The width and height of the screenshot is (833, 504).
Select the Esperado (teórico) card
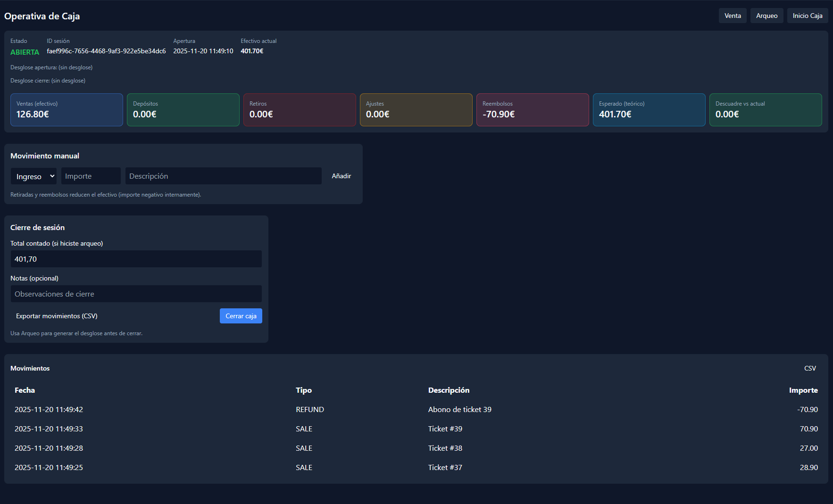click(649, 110)
